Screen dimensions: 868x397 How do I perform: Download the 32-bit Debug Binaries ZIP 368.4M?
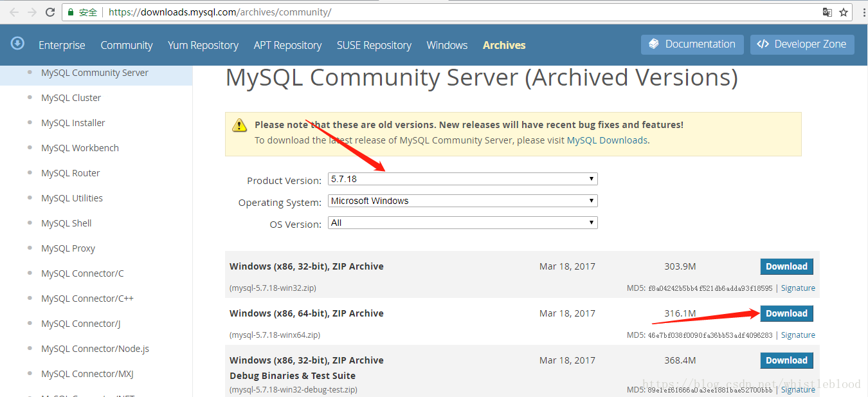[786, 360]
